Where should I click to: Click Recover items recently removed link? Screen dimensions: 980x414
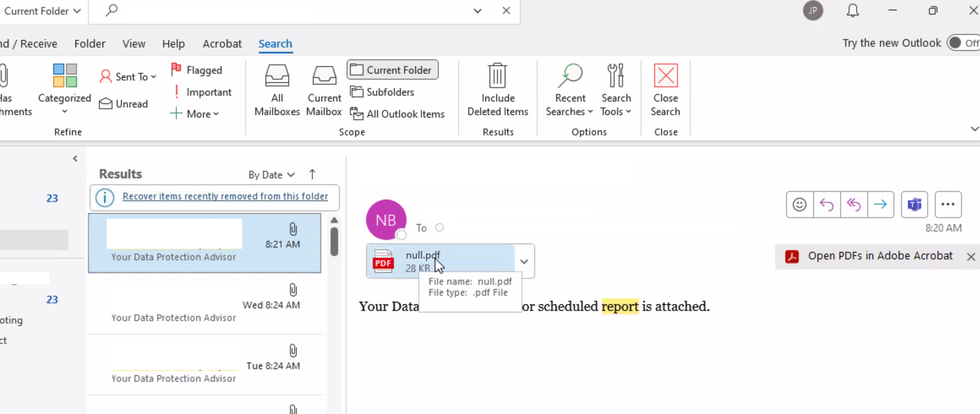(225, 196)
